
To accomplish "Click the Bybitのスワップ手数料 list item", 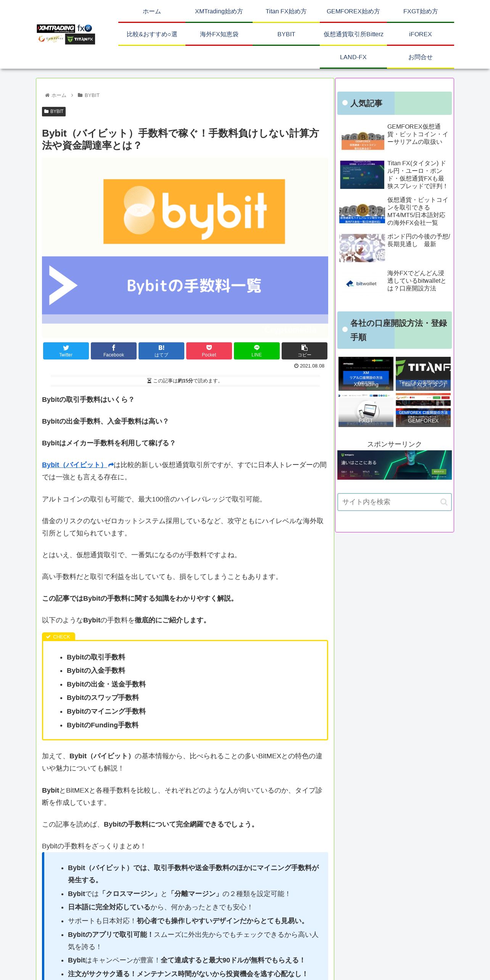I will pyautogui.click(x=103, y=698).
